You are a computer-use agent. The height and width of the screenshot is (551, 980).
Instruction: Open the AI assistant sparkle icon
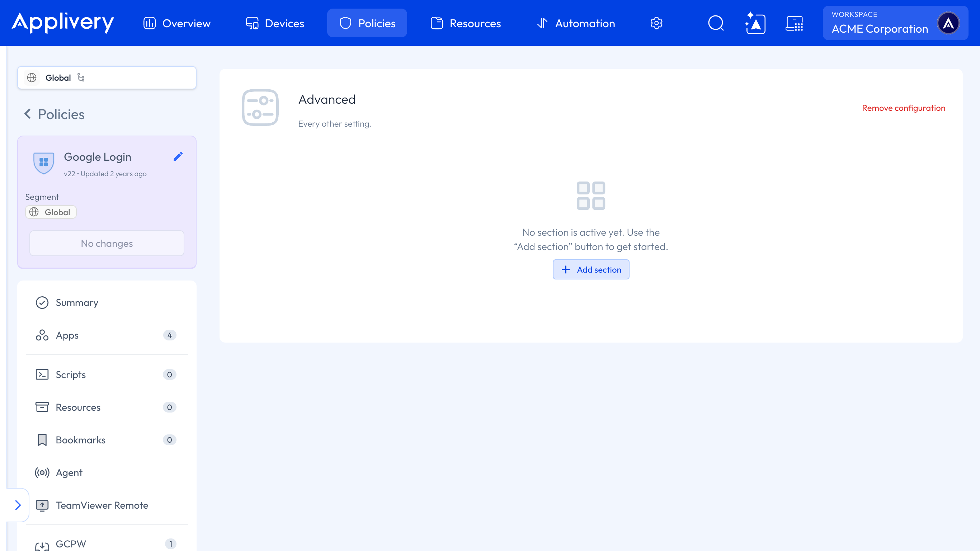[x=755, y=23]
